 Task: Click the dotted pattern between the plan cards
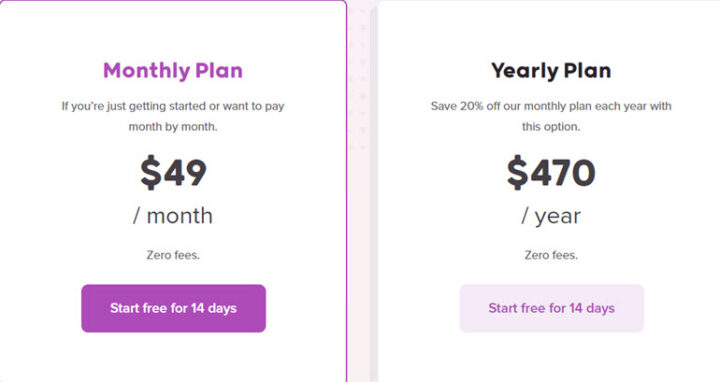click(358, 78)
